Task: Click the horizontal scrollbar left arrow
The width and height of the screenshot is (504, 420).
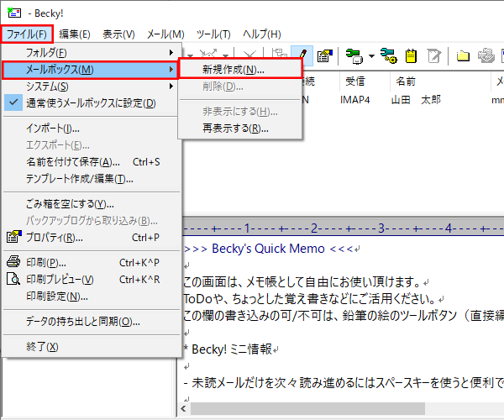Action: 183,409
